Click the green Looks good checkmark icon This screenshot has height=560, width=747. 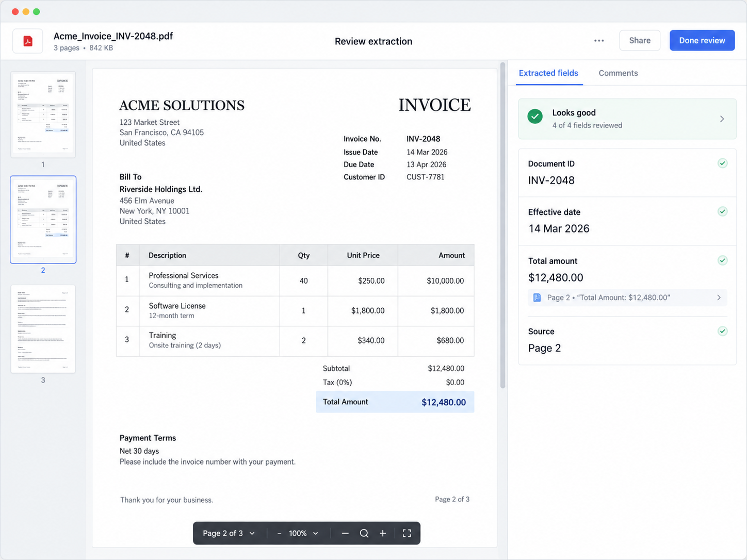[x=535, y=117]
